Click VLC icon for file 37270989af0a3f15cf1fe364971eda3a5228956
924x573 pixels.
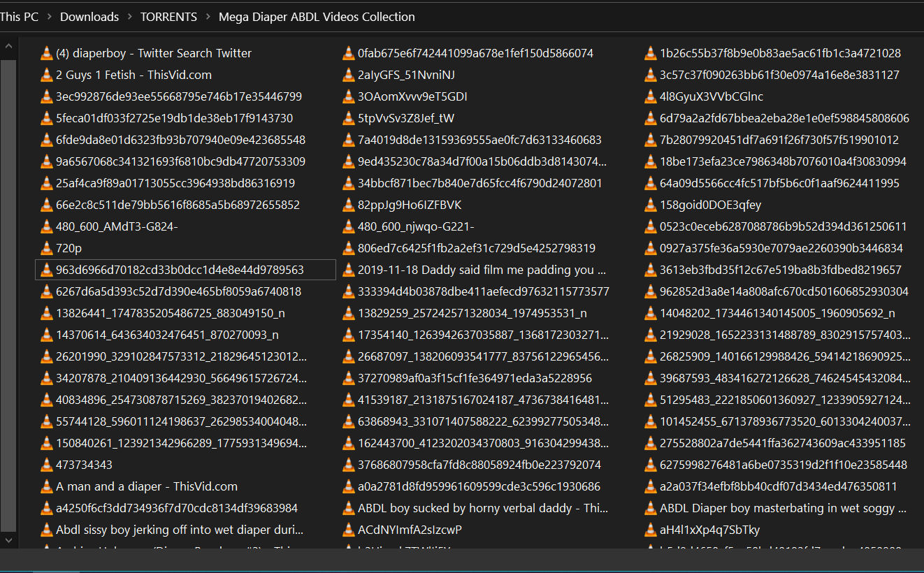pos(349,378)
